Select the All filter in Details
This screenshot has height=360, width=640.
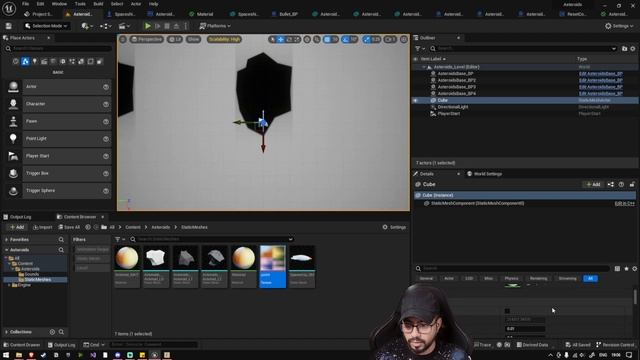click(x=590, y=278)
